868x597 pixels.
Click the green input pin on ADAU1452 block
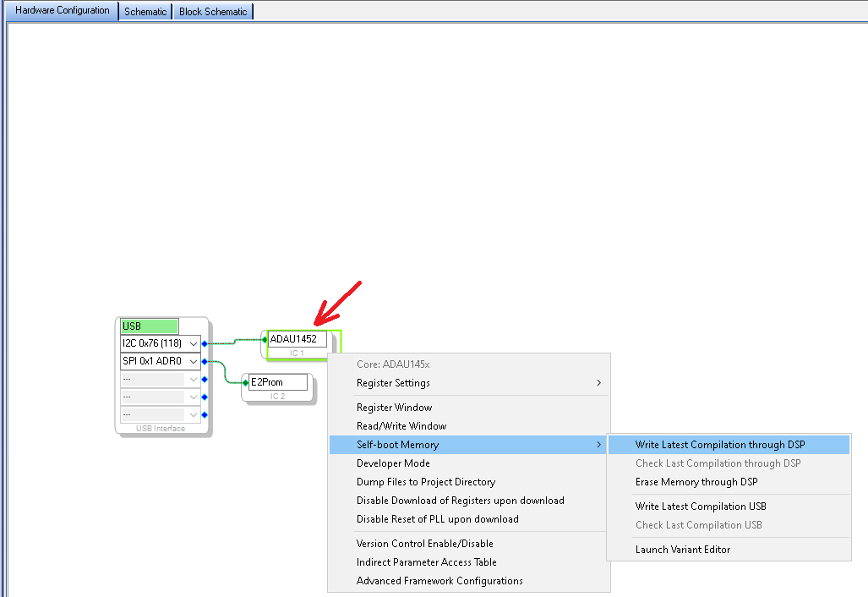265,339
